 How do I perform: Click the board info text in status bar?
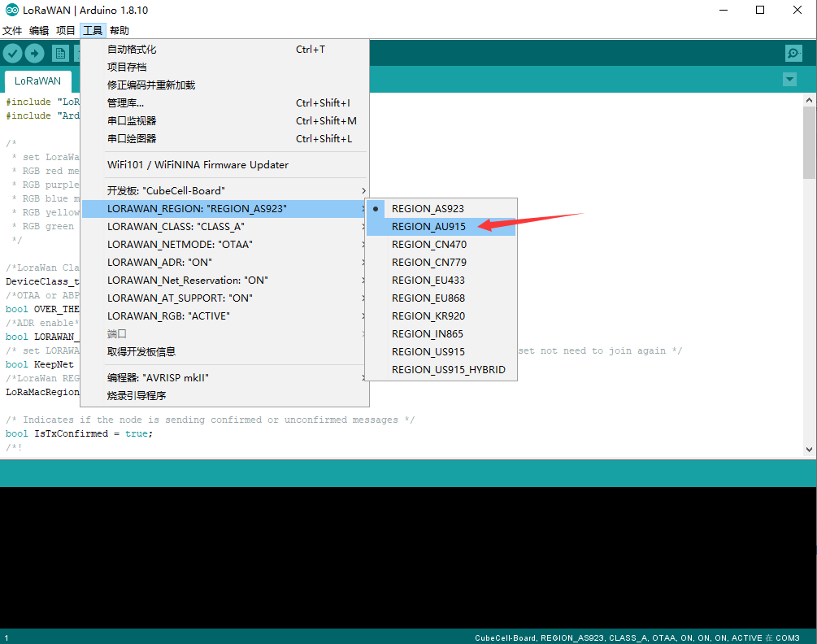pos(637,637)
